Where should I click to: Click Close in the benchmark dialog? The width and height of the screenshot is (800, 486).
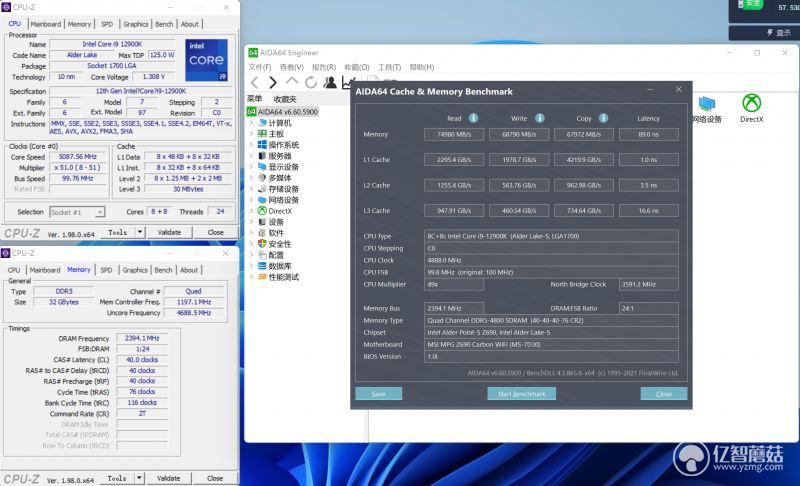[x=664, y=394]
